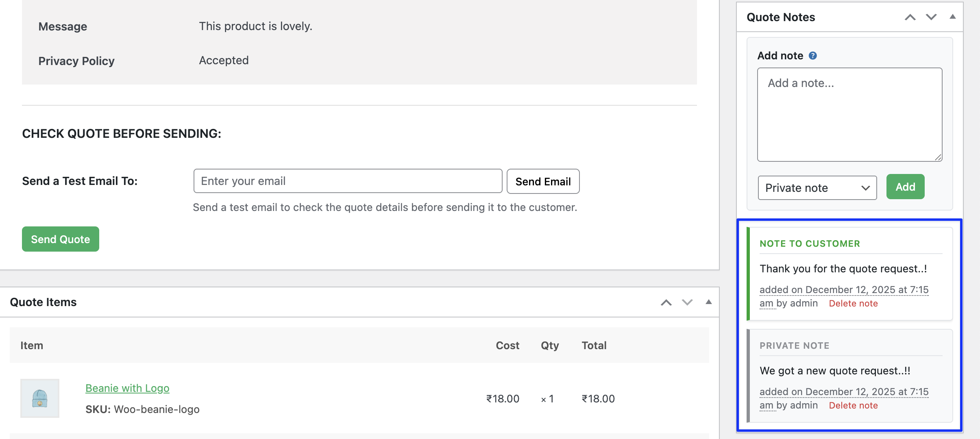Collapse the Quote Items panel
Image resolution: width=980 pixels, height=439 pixels.
[x=708, y=302]
